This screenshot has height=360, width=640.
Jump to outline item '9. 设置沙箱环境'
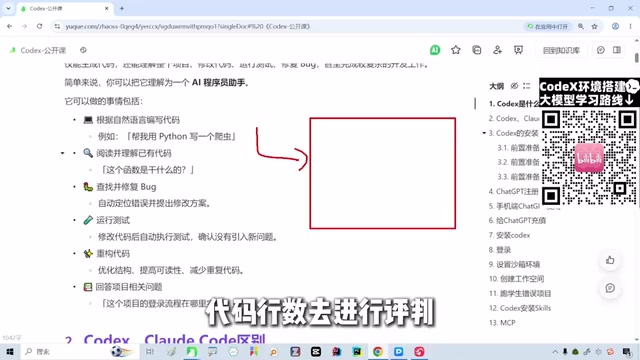[514, 264]
